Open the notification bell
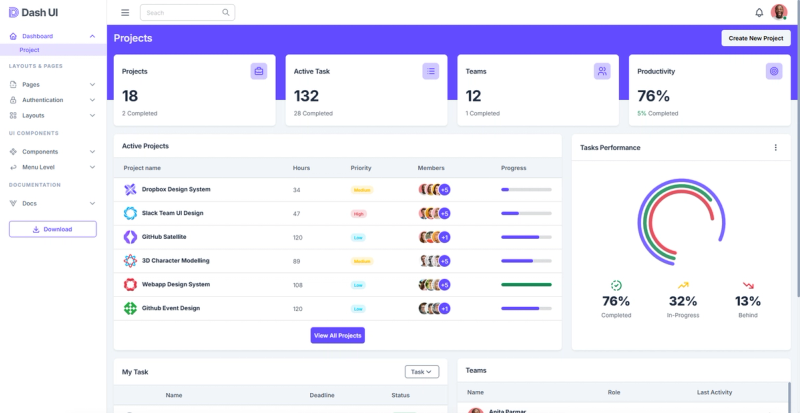This screenshot has height=413, width=800. (759, 13)
